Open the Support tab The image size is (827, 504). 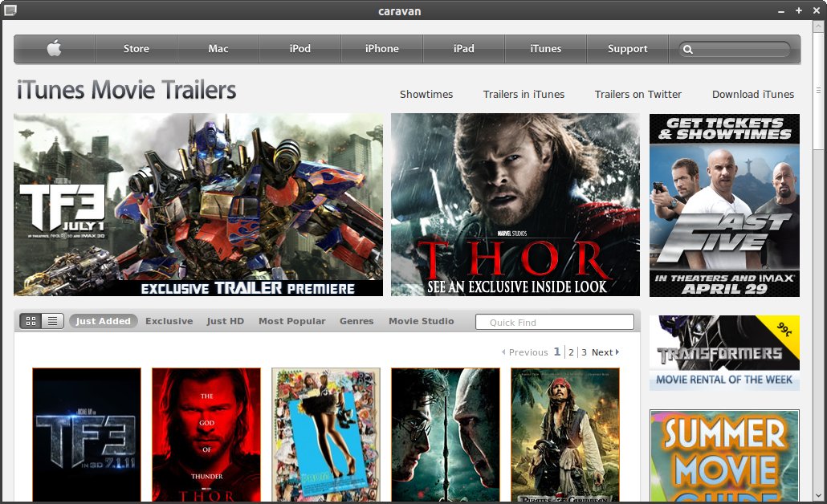tap(627, 48)
